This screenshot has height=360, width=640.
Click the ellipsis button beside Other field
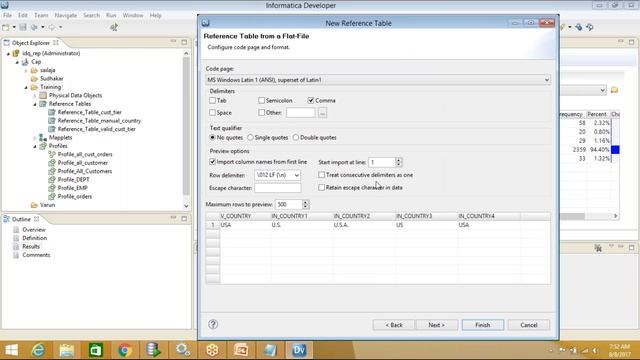click(x=322, y=113)
